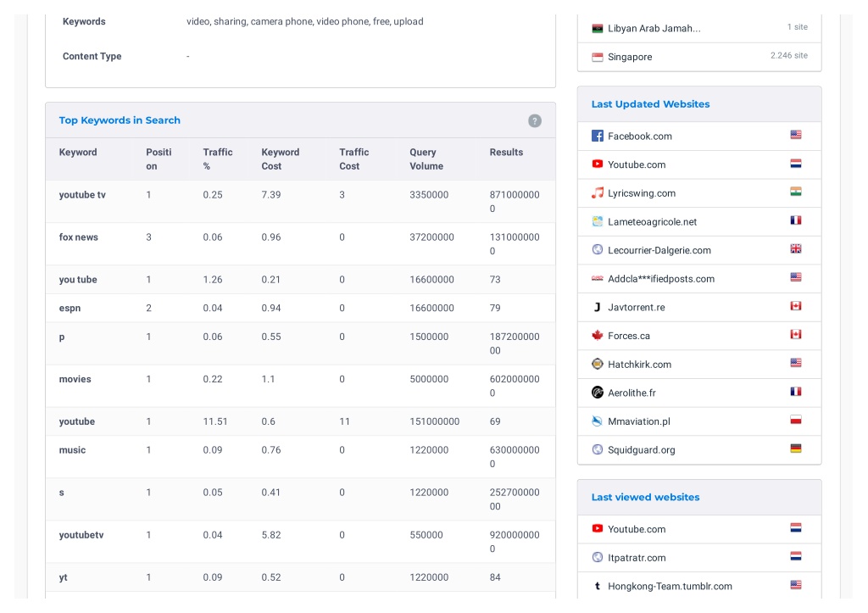The image size is (868, 613).
Task: Click the Addclassifiedposts favicon icon
Action: click(598, 279)
